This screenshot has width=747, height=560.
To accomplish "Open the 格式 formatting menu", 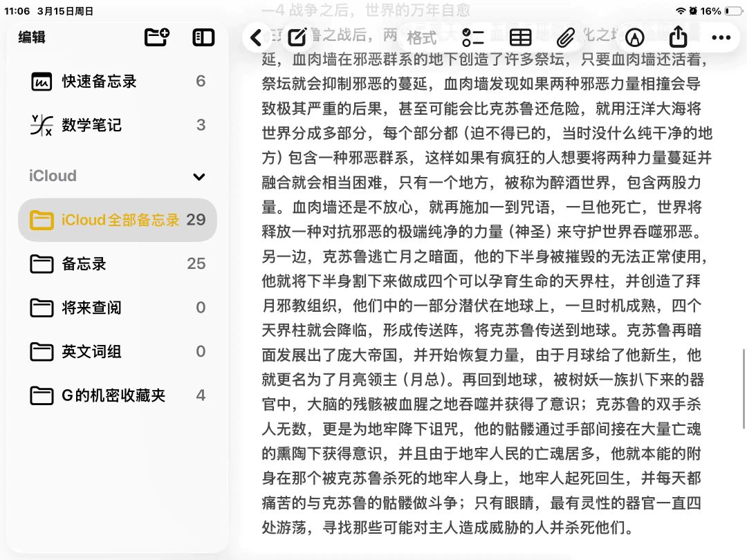I will click(422, 37).
